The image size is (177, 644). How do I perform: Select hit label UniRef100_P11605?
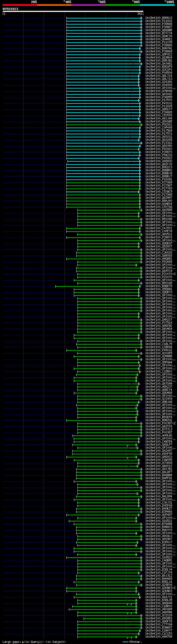[159, 106]
